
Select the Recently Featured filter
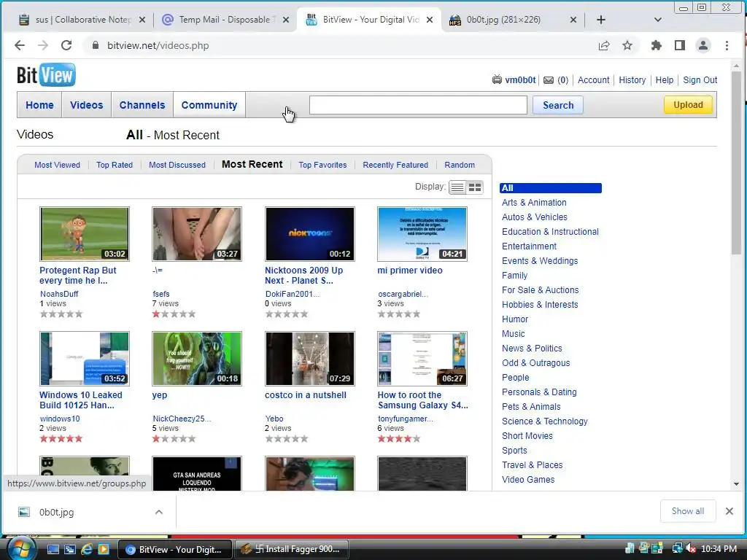(395, 165)
